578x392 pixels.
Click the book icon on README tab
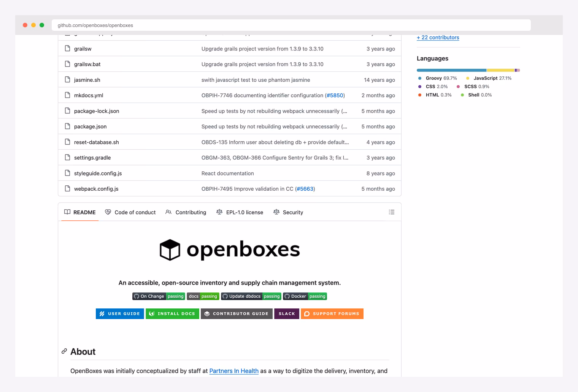click(x=67, y=212)
